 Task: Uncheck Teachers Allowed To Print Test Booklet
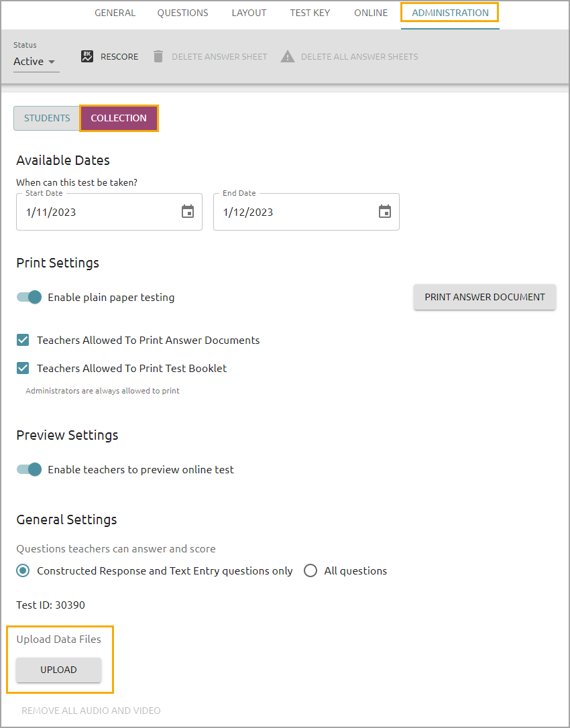pyautogui.click(x=23, y=368)
